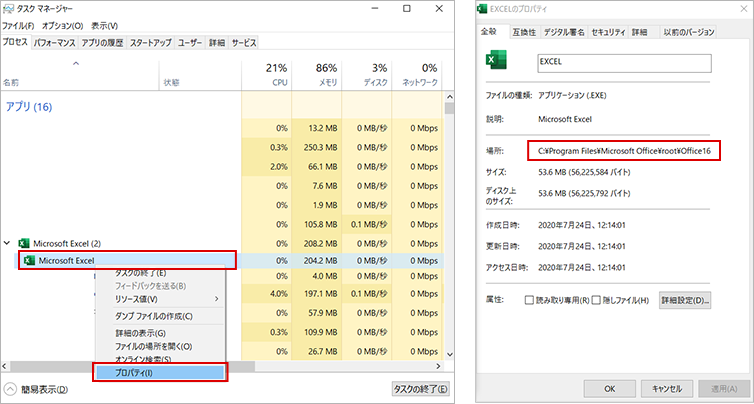Select the 全般 tab in properties
Screen dimensions: 754x404
pos(493,32)
